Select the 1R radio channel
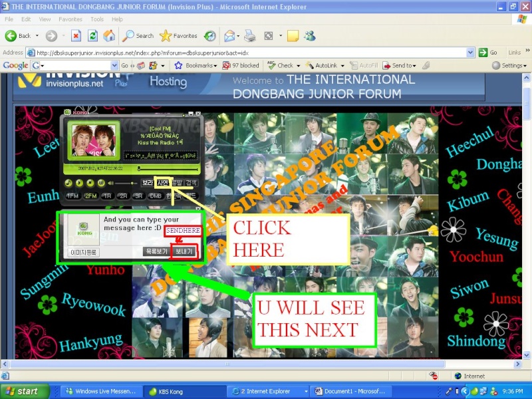Screen dimensions: 532x399 click(x=107, y=196)
